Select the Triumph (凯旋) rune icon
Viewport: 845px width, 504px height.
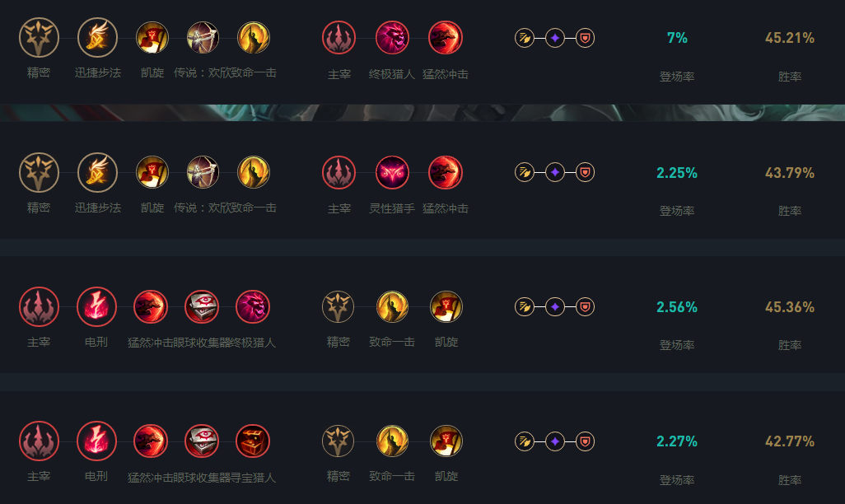click(x=152, y=36)
